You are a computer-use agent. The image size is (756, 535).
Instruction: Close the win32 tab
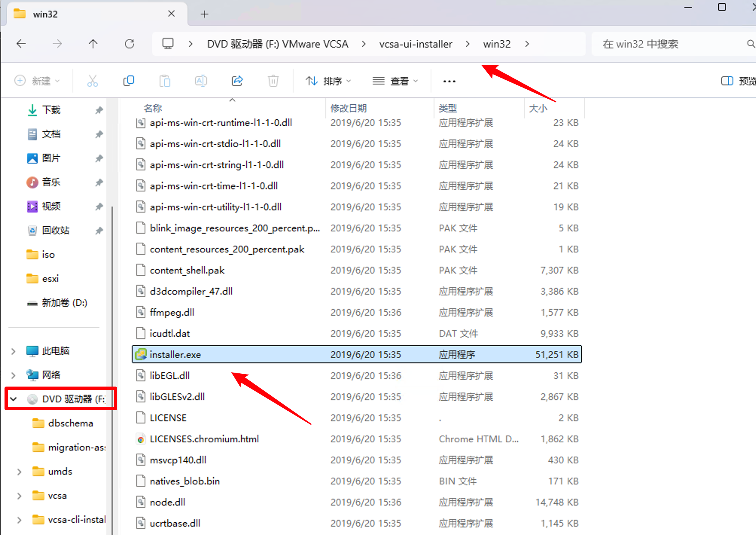(x=171, y=14)
